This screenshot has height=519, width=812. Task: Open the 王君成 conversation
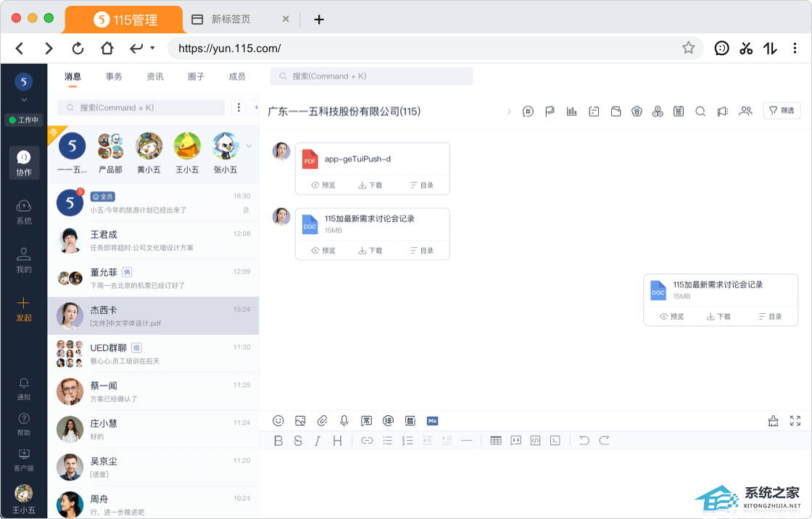tap(153, 241)
